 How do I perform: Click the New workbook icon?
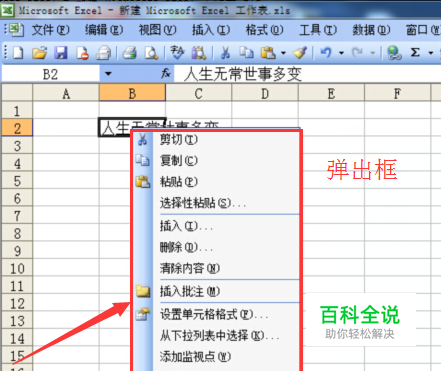tap(18, 53)
